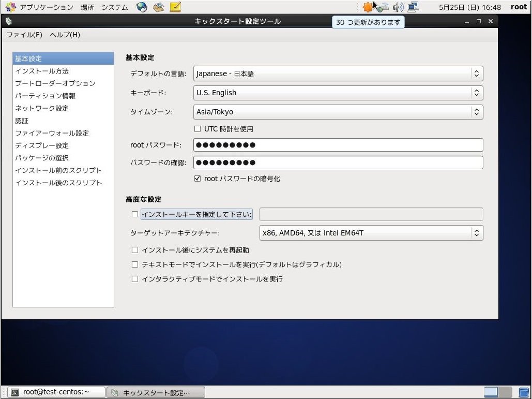Uncheck root パスワードの暗号化 checkbox
532x399 pixels.
197,179
